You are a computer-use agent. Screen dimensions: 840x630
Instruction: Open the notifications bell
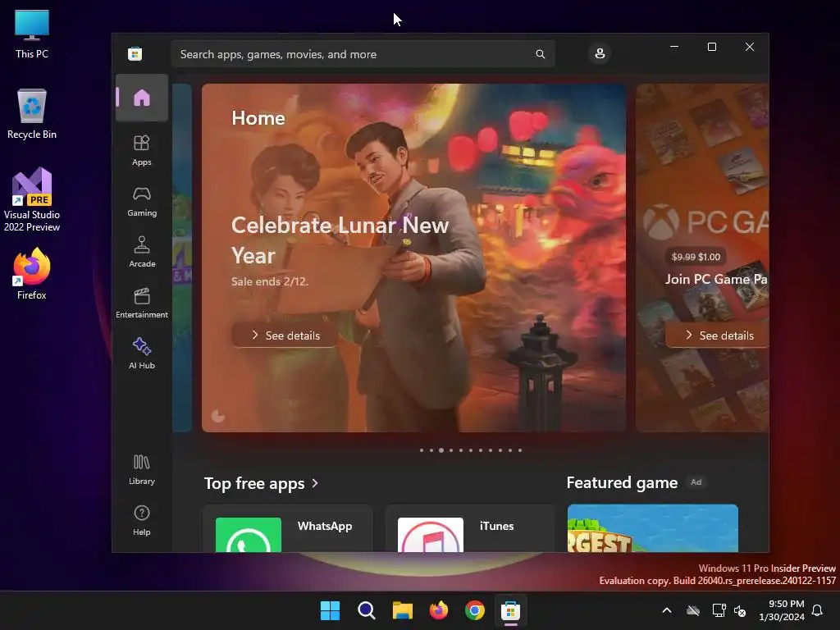(818, 610)
